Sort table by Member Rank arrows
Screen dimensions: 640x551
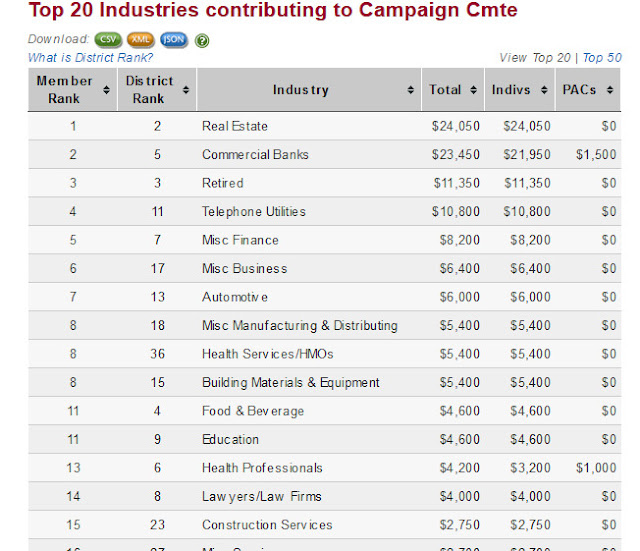pos(106,90)
